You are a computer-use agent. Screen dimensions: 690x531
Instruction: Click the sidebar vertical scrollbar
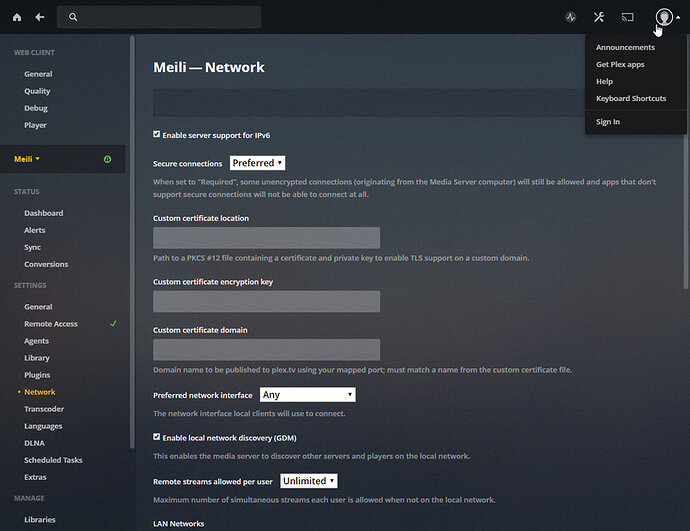pyautogui.click(x=132, y=242)
